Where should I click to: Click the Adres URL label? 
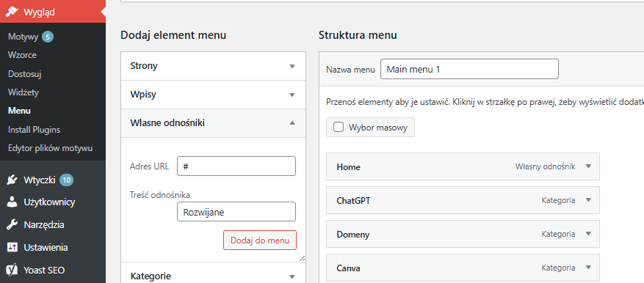[x=149, y=166]
